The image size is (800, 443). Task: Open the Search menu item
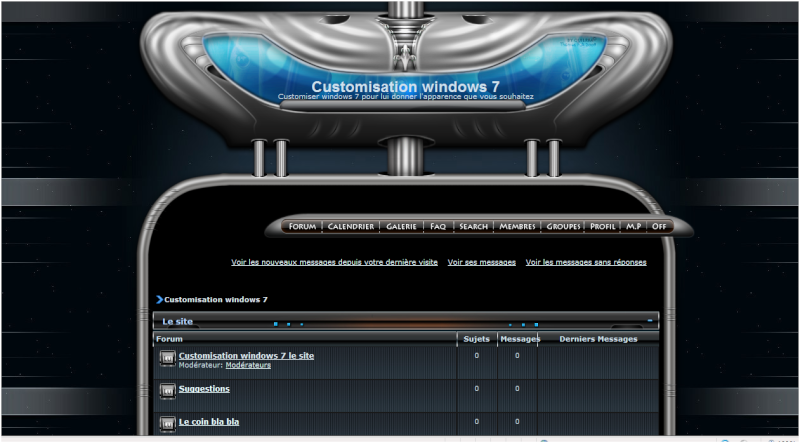click(x=473, y=226)
